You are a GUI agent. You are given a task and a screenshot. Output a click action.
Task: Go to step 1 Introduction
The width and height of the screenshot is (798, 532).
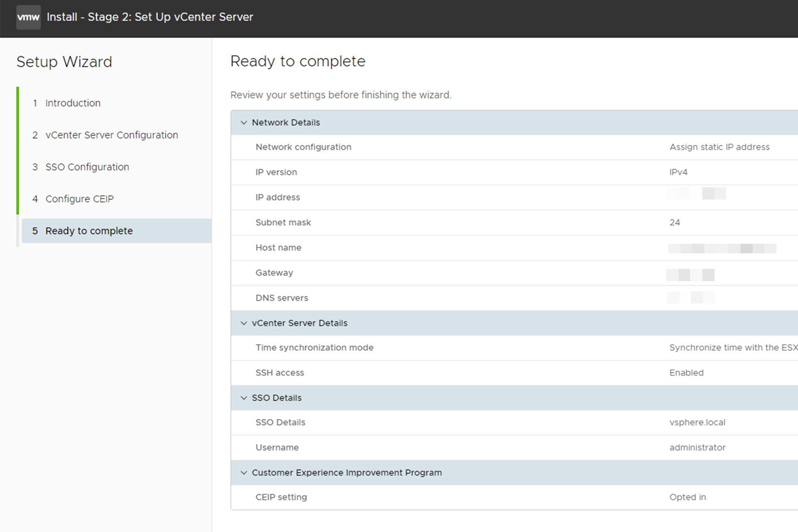(66, 103)
